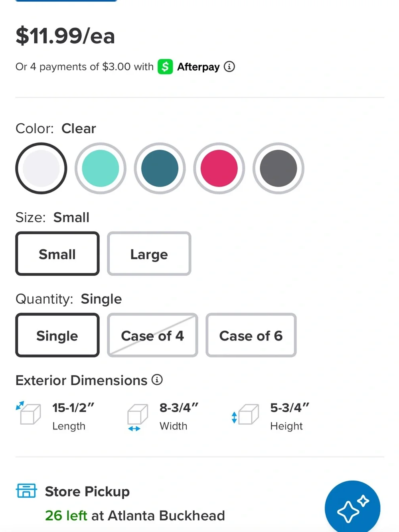Viewport: 399px width, 532px height.
Task: Select the Large size option
Action: pyautogui.click(x=149, y=254)
